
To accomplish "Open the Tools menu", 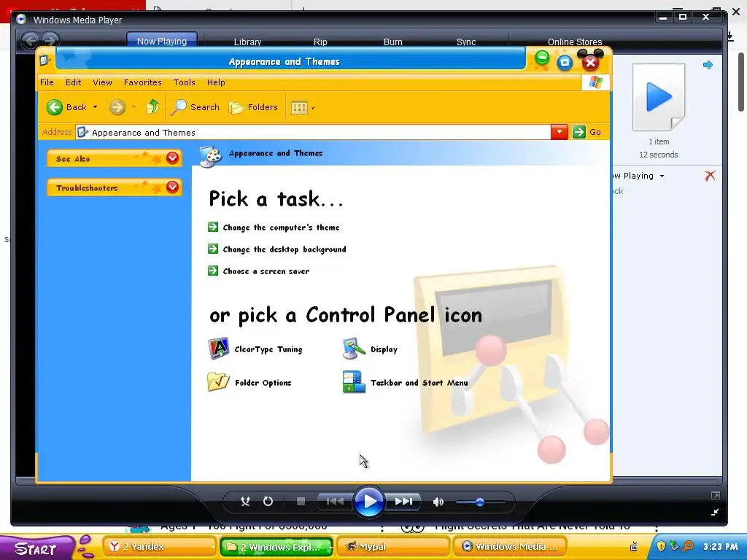I will point(185,82).
